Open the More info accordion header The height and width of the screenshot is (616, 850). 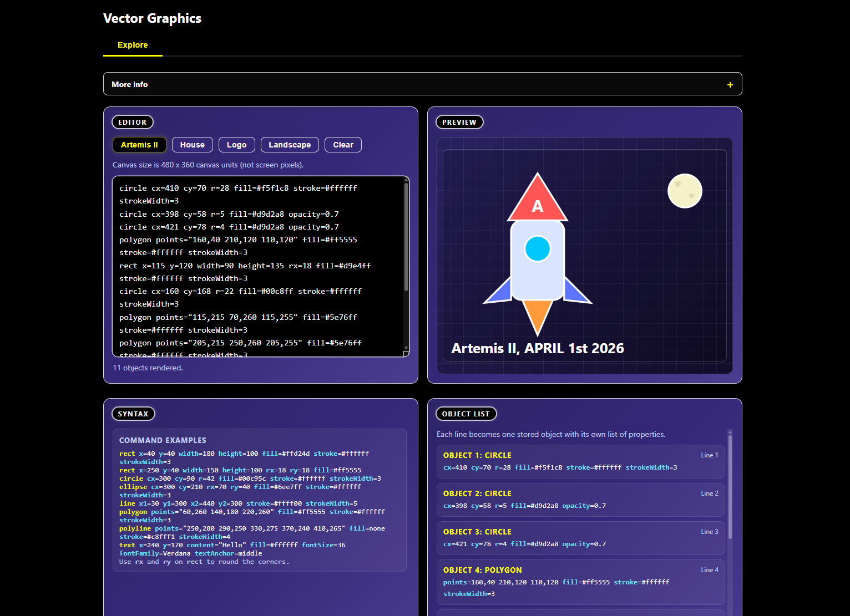point(422,84)
